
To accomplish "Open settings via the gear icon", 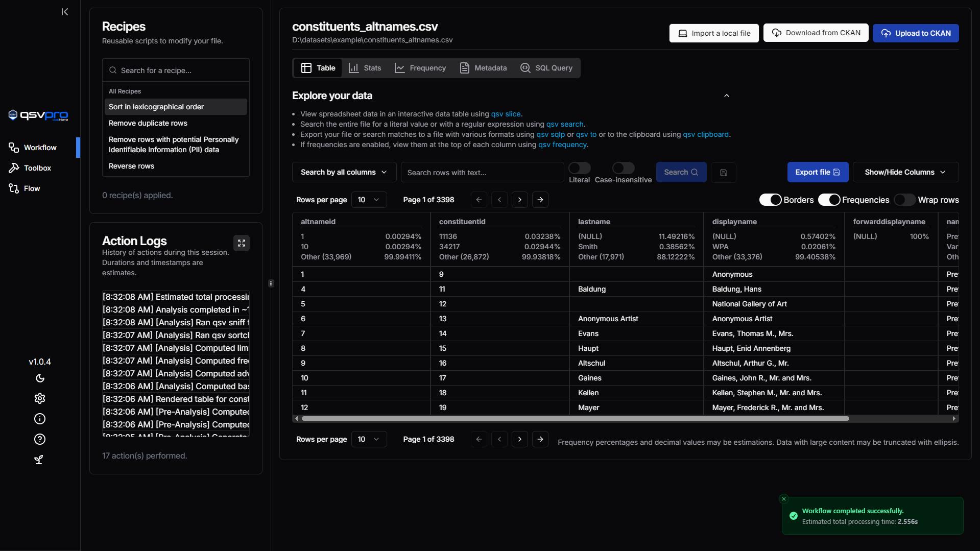I will coord(40,398).
